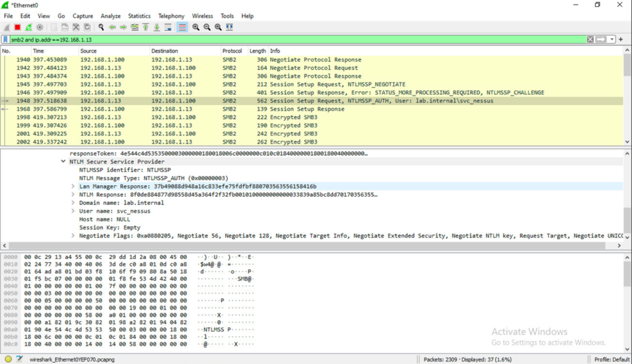
Task: Click Go to specified packet icon
Action: tap(135, 27)
